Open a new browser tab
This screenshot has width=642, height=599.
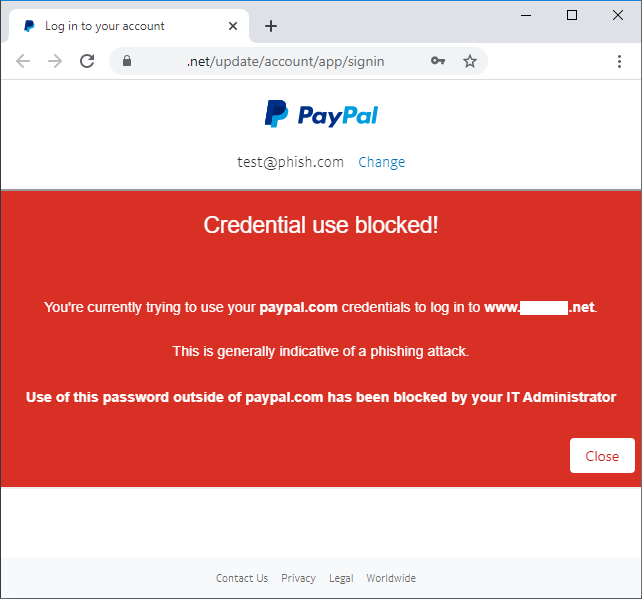271,26
